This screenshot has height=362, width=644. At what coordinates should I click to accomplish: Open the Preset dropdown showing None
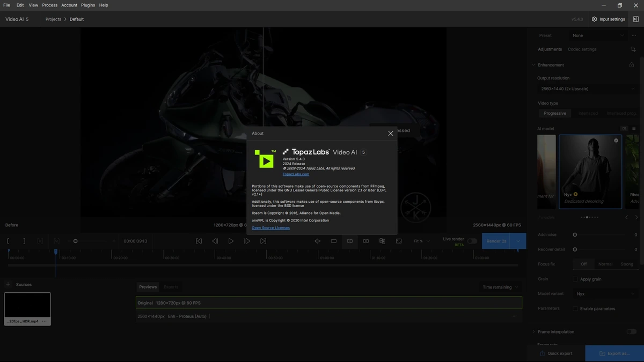(x=598, y=35)
